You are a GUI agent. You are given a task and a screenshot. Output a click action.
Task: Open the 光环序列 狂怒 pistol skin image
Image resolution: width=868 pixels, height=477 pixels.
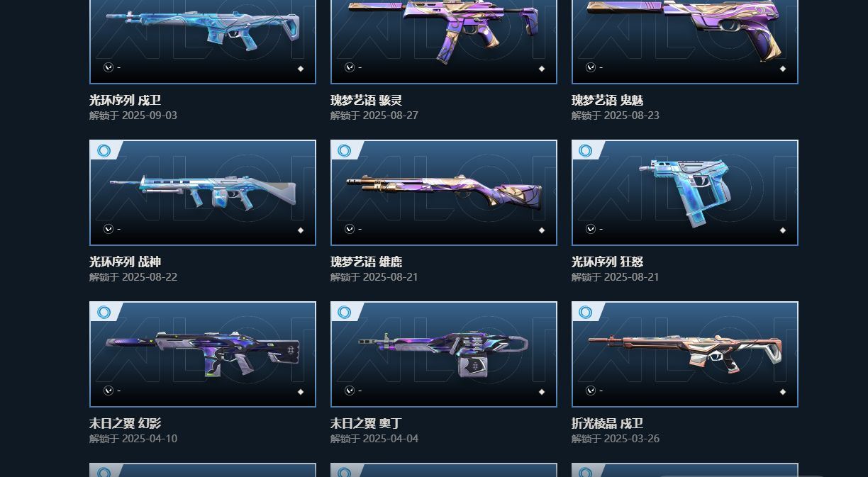pos(685,193)
